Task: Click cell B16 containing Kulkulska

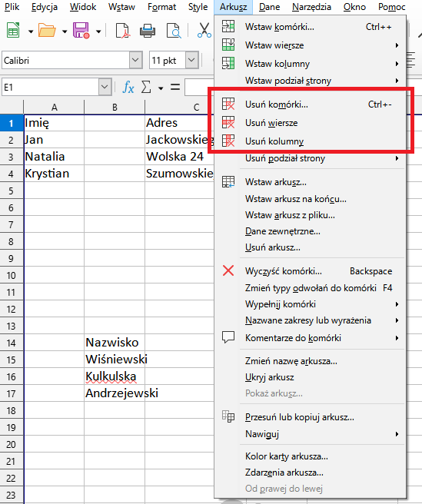Action: [x=115, y=376]
